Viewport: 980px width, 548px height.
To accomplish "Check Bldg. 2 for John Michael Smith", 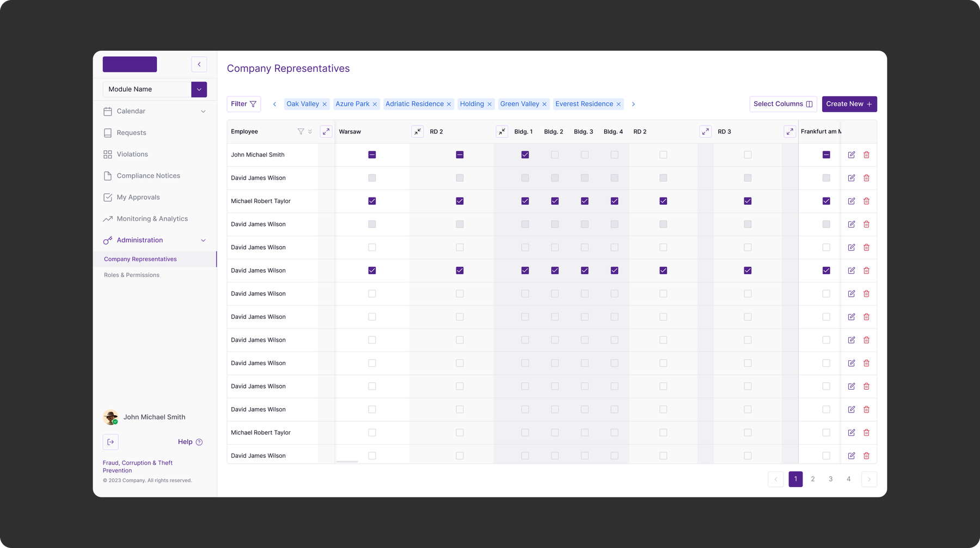I will [x=555, y=155].
